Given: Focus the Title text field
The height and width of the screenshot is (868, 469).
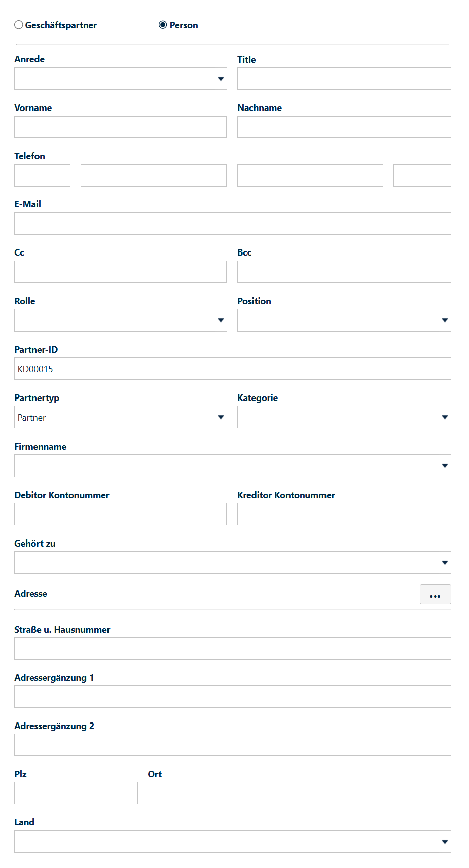Looking at the screenshot, I should (344, 79).
